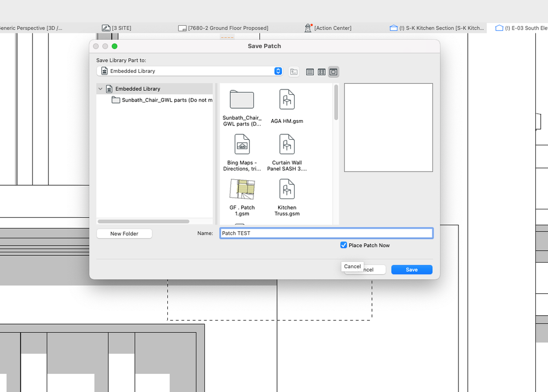The height and width of the screenshot is (392, 548).
Task: Click the green zoom window button
Action: click(114, 46)
